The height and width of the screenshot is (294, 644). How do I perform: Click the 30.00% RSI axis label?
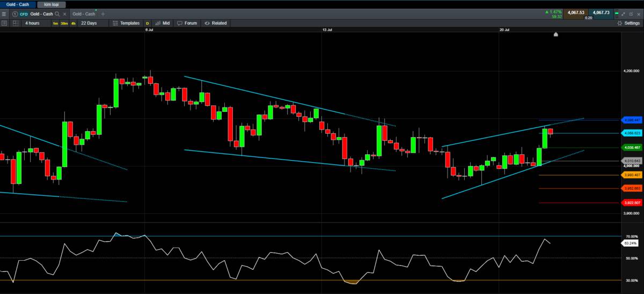(632, 281)
